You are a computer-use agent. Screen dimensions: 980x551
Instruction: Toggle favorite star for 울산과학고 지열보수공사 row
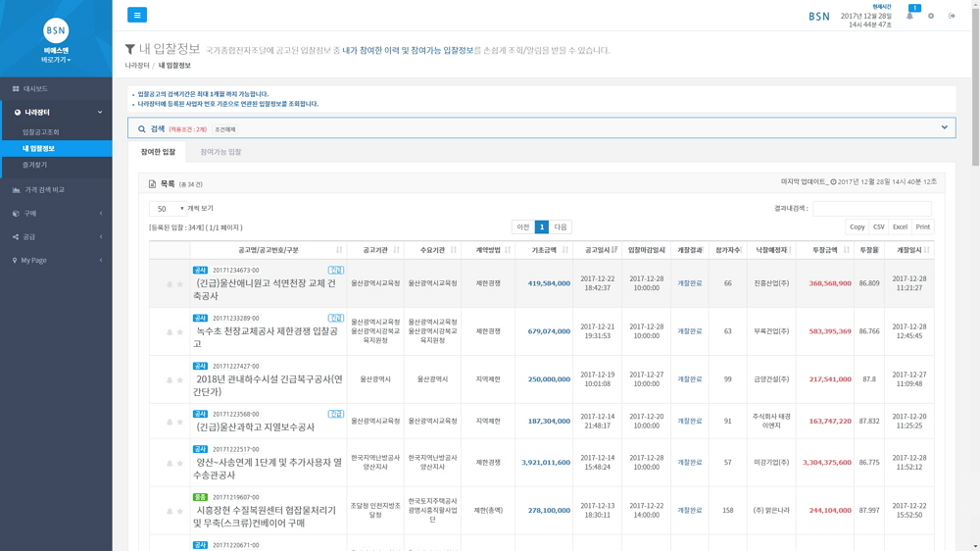(x=180, y=423)
